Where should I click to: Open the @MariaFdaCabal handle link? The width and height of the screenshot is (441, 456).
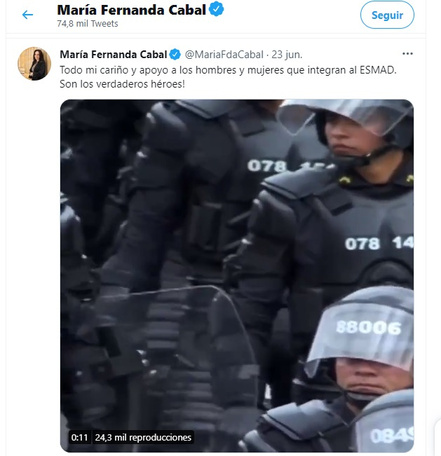click(224, 54)
